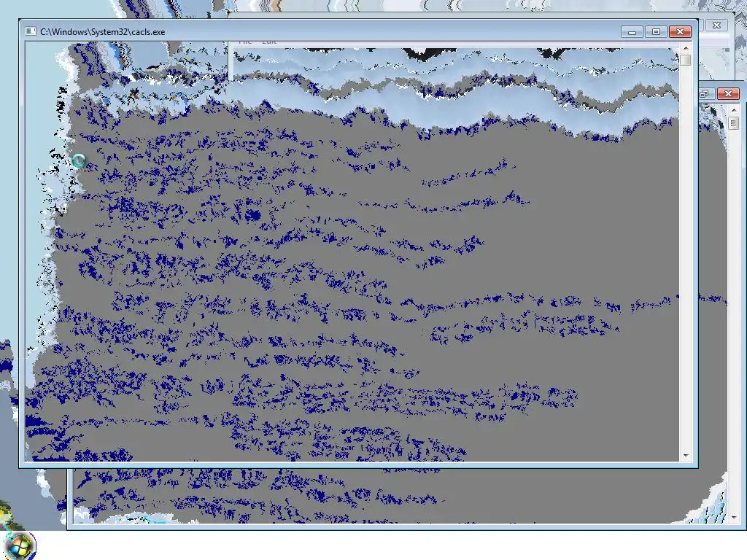The width and height of the screenshot is (747, 560).
Task: Click the cacls.exe console icon in the title bar
Action: 31,31
